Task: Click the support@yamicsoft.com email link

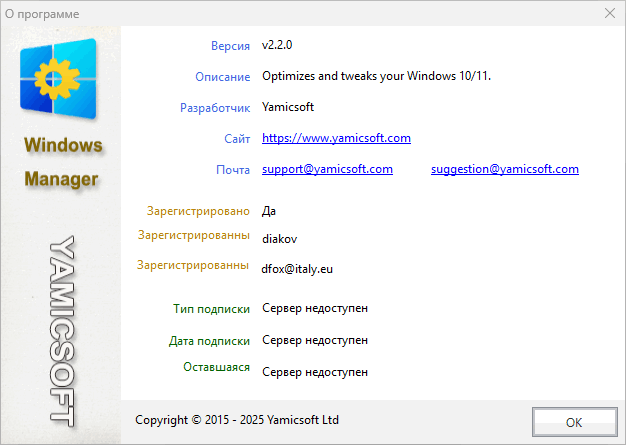Action: [x=327, y=169]
